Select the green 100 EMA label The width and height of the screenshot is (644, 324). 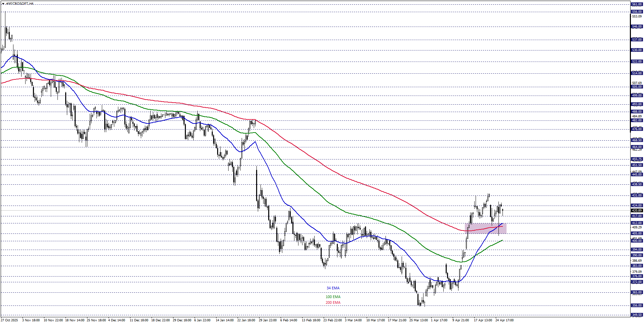tap(333, 297)
